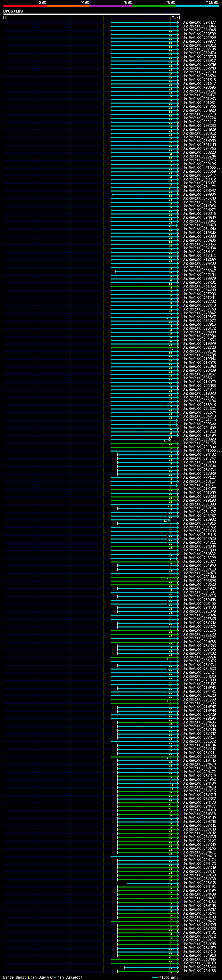Select the UniRef100_Q9FSE3 label
Viewport: 222px width, 980px height.
pos(199,431)
